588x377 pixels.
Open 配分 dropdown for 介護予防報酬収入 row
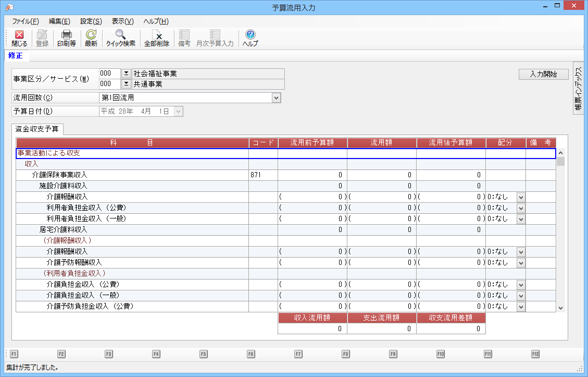(521, 262)
